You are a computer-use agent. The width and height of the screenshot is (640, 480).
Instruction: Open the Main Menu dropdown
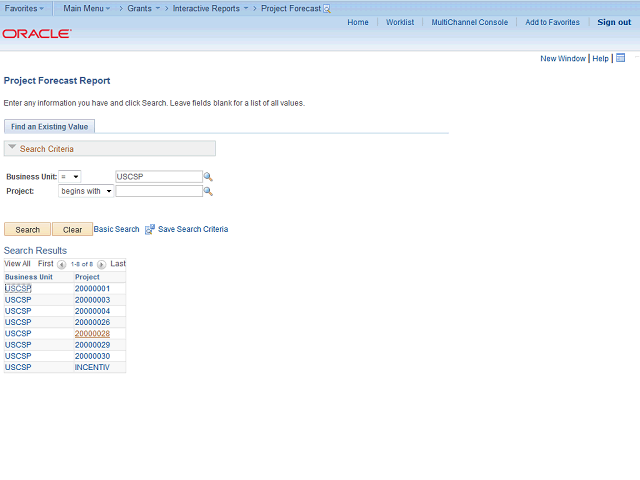tap(87, 9)
